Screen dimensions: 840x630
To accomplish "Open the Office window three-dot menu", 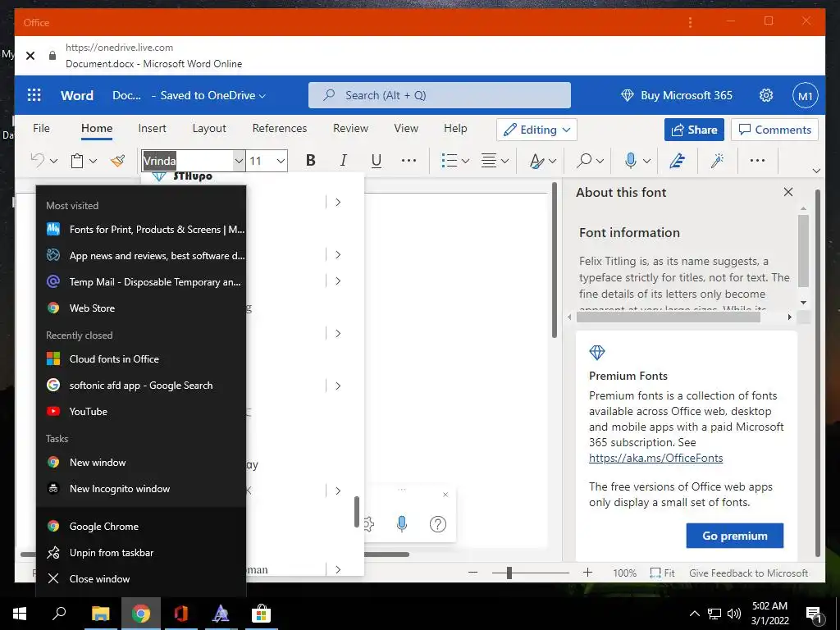I will pos(690,22).
